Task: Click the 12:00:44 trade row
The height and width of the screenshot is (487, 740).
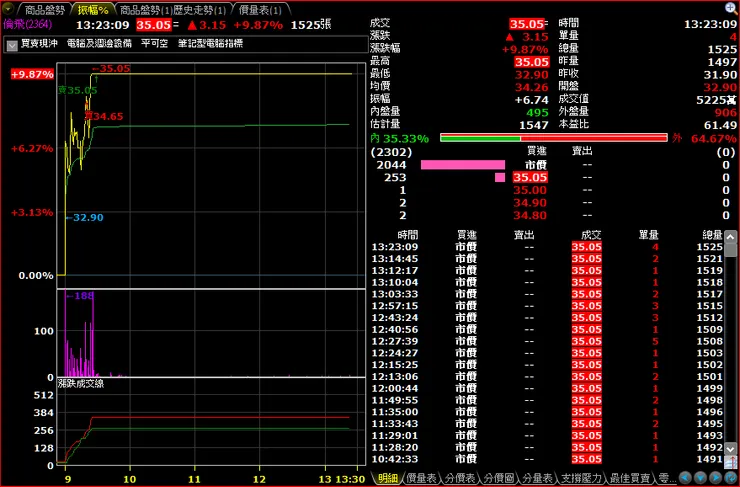Action: point(547,388)
